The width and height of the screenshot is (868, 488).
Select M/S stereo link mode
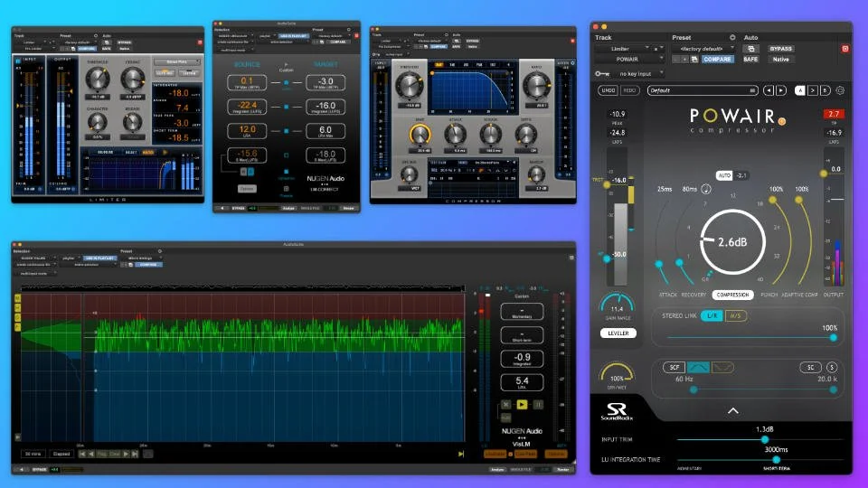735,315
